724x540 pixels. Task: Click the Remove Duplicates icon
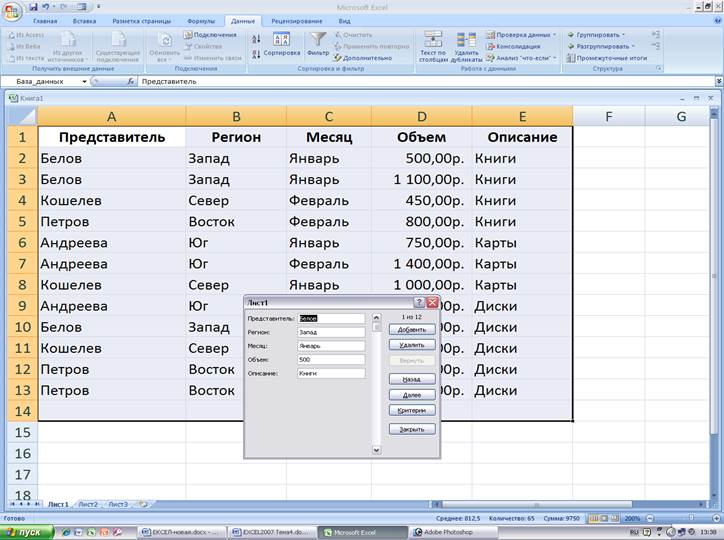[465, 41]
